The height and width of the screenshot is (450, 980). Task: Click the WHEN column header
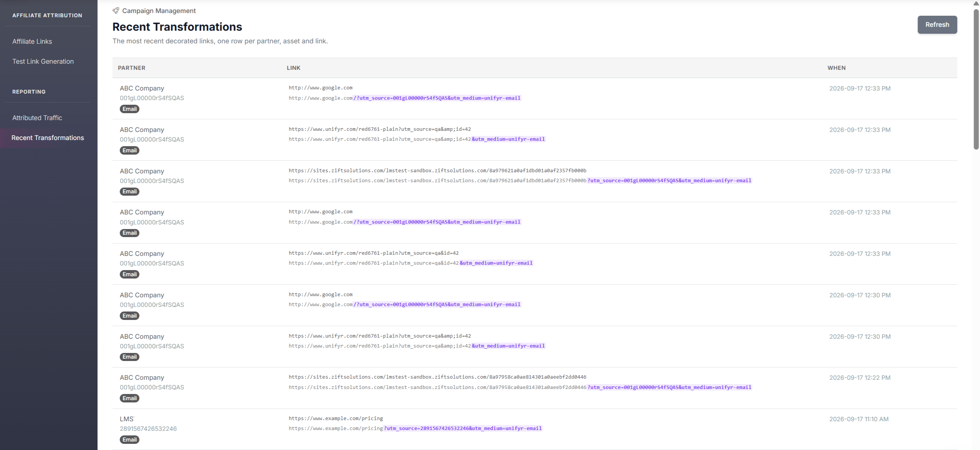point(836,68)
